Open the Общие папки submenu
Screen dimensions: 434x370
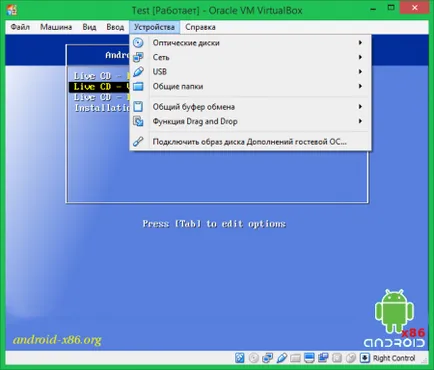[250, 86]
